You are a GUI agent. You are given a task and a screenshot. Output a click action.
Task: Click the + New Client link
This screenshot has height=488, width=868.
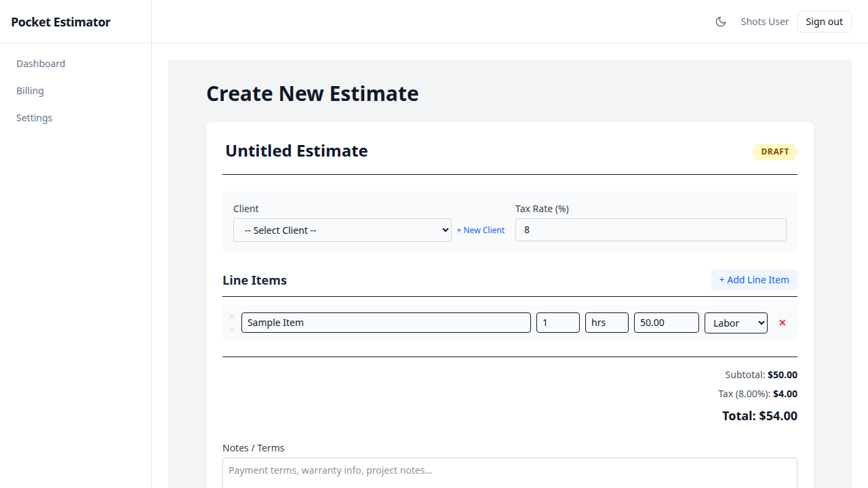[x=481, y=230]
